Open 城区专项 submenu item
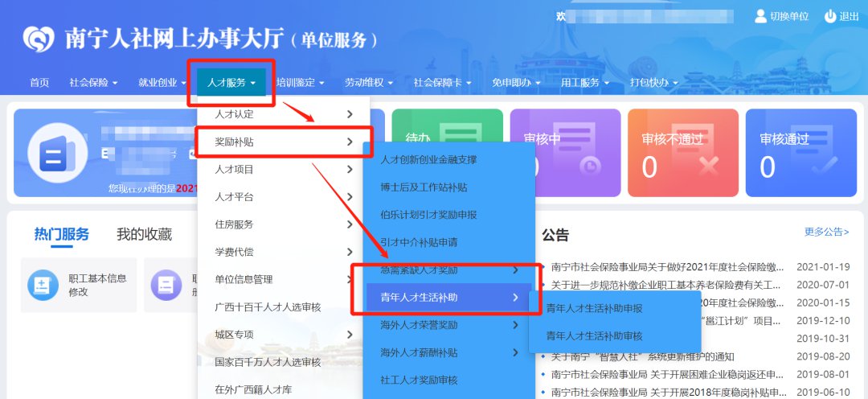The width and height of the screenshot is (868, 399). (283, 335)
